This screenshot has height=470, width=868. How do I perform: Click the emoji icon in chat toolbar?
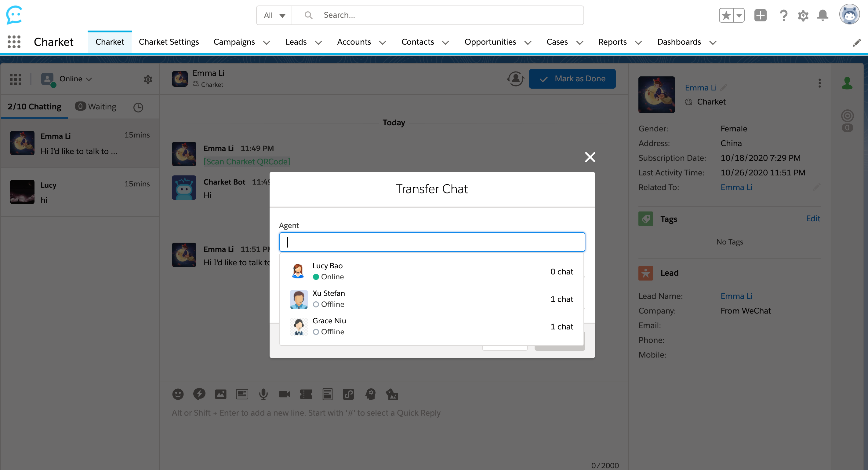pyautogui.click(x=178, y=394)
